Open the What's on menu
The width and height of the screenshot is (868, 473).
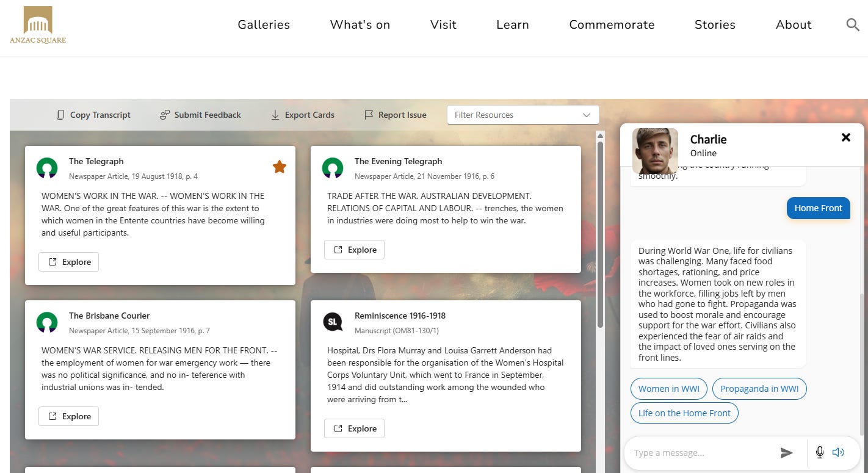pos(360,25)
